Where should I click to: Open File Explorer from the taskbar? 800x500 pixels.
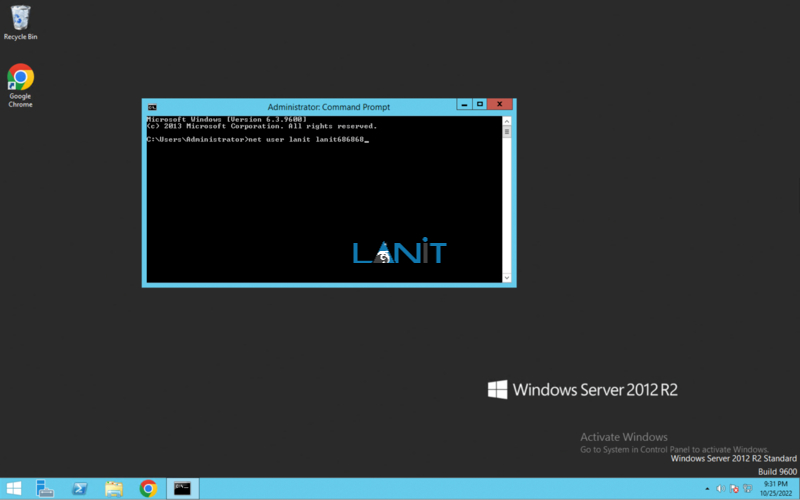coord(114,488)
